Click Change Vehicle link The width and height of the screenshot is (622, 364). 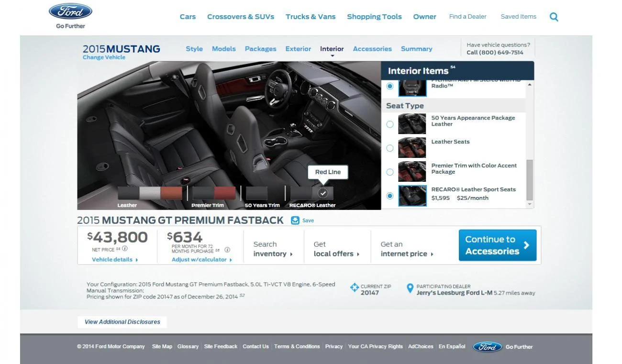(104, 57)
